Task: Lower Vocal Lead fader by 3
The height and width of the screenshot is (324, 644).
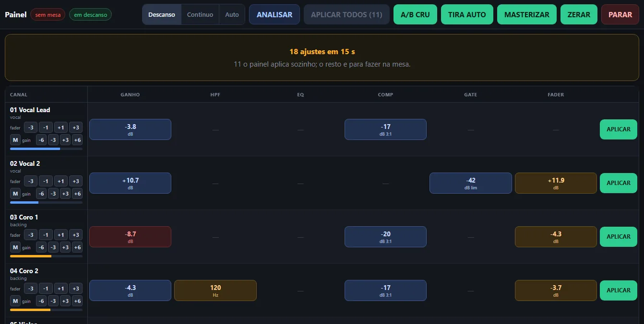Action: tap(31, 127)
